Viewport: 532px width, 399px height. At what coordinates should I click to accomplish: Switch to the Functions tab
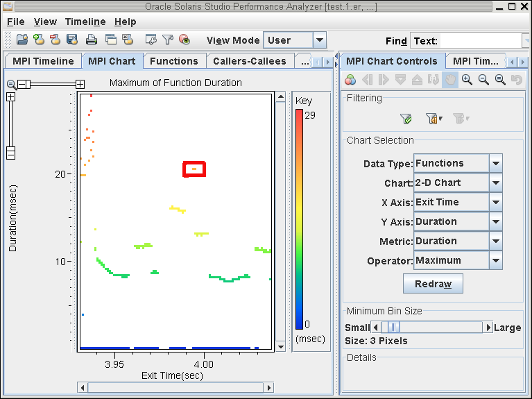tap(173, 61)
